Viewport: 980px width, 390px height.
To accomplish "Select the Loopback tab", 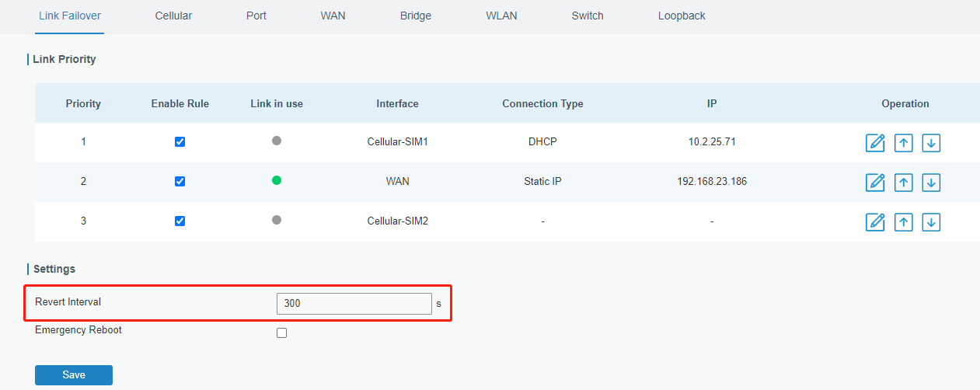I will 682,16.
